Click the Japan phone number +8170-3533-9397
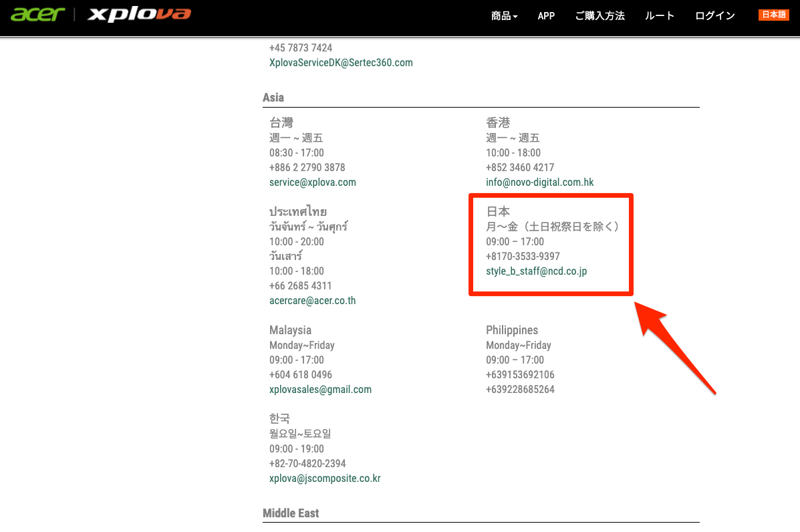 (x=523, y=257)
